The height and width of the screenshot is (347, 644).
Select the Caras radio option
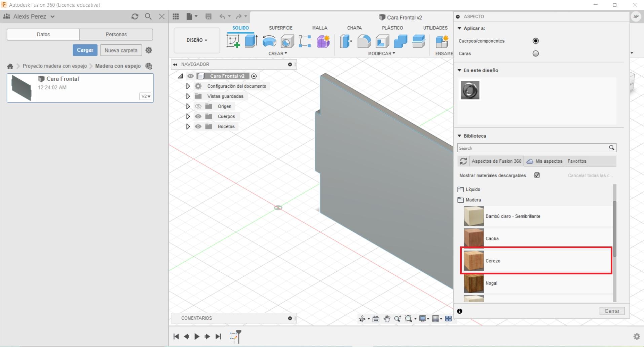pyautogui.click(x=536, y=53)
